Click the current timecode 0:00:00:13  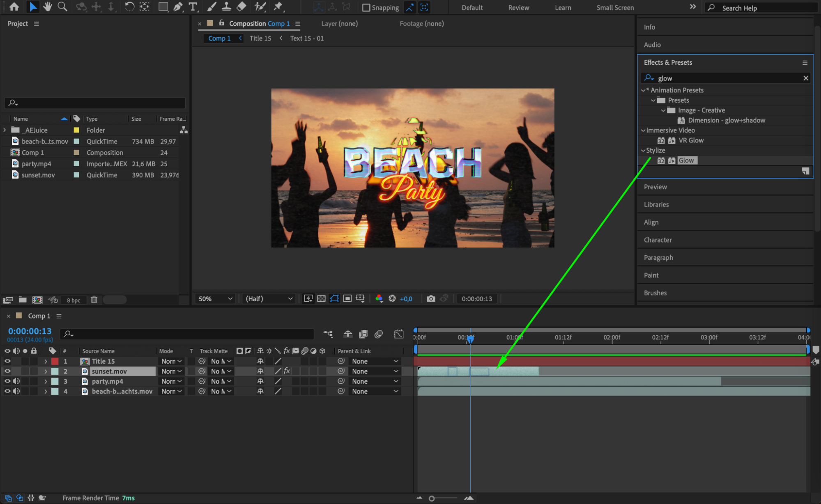click(x=30, y=331)
